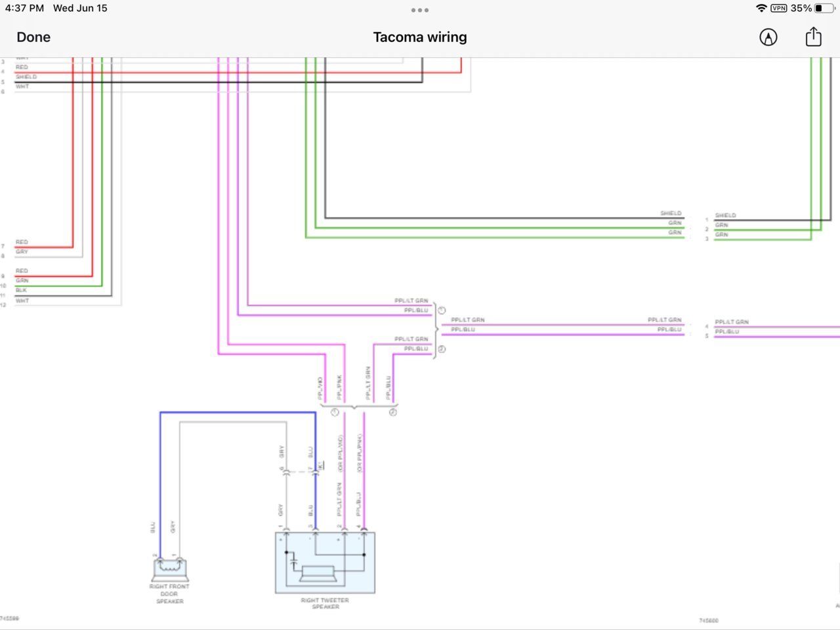Tap the Right Front Door Speaker label
The image size is (840, 630).
[x=169, y=594]
